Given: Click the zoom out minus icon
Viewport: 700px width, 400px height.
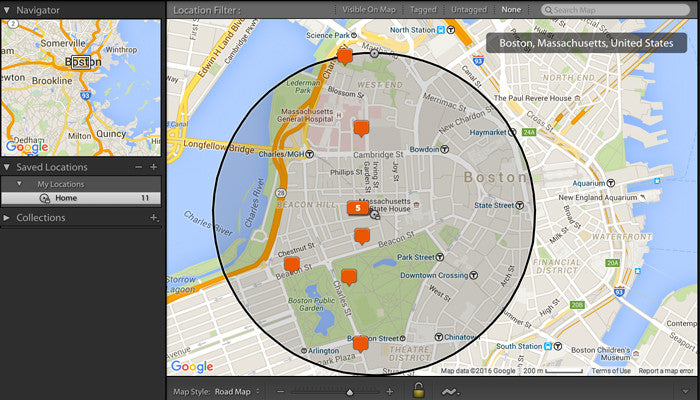Looking at the screenshot, I should tap(280, 392).
